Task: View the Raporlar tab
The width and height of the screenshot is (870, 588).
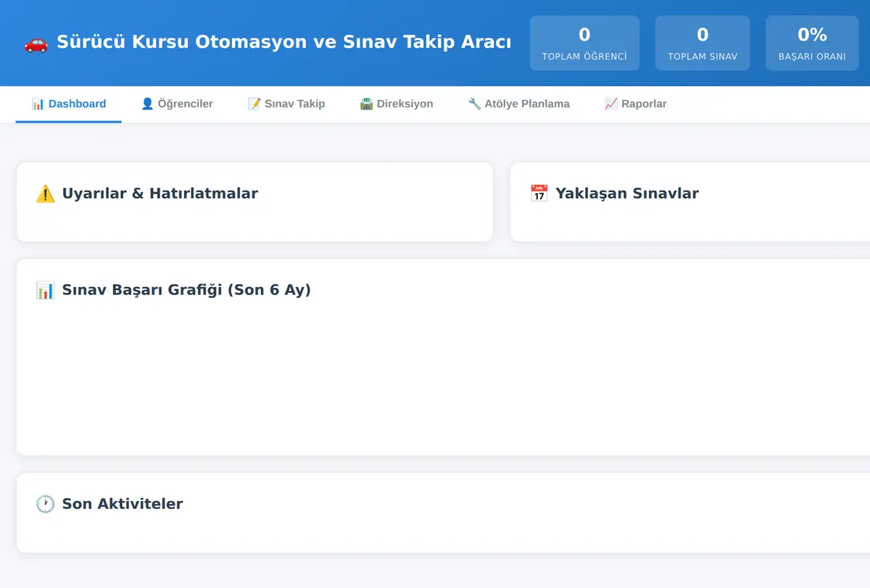Action: [636, 104]
